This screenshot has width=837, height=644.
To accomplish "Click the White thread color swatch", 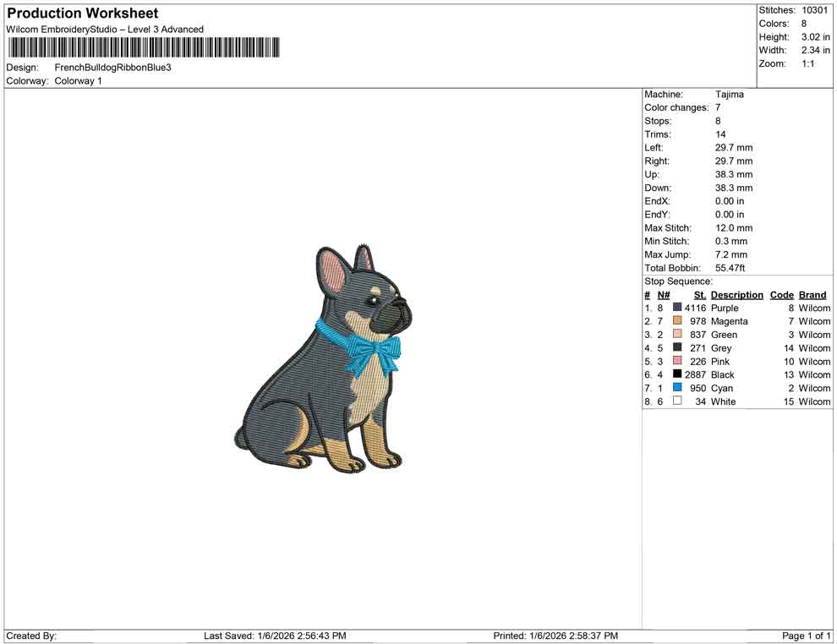I will [x=676, y=401].
